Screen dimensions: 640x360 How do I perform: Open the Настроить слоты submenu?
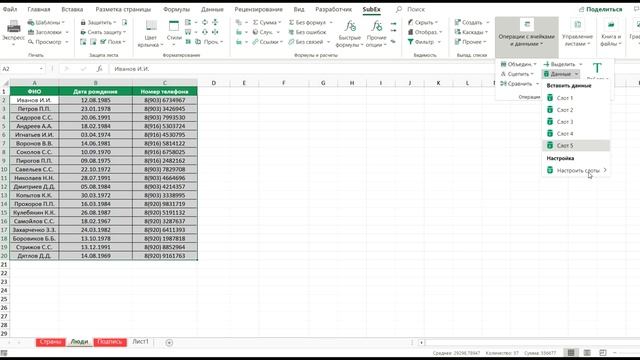[x=576, y=171]
